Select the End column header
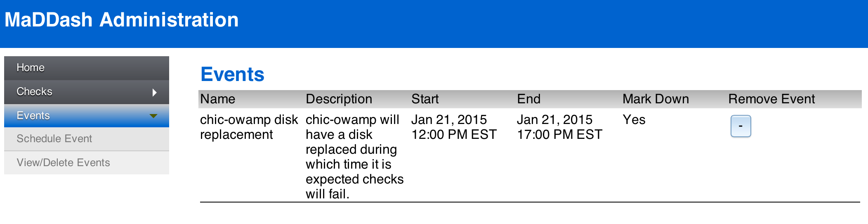The width and height of the screenshot is (868, 224). [x=529, y=99]
